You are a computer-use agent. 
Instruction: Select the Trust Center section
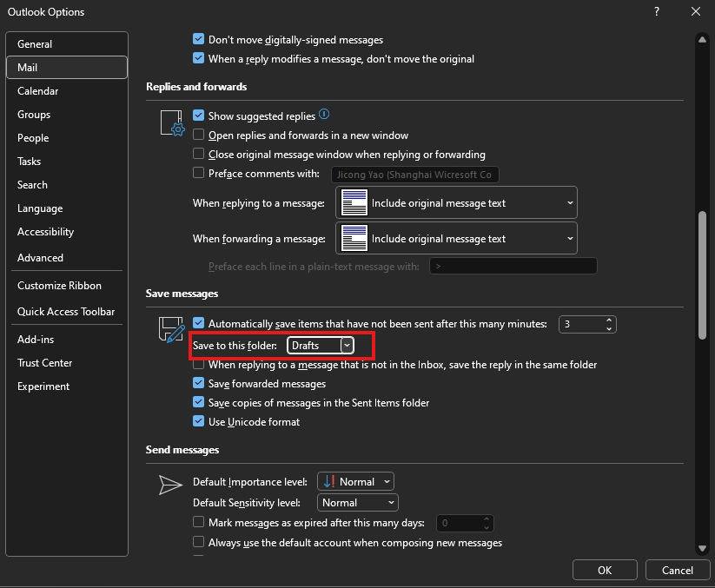pyautogui.click(x=44, y=362)
